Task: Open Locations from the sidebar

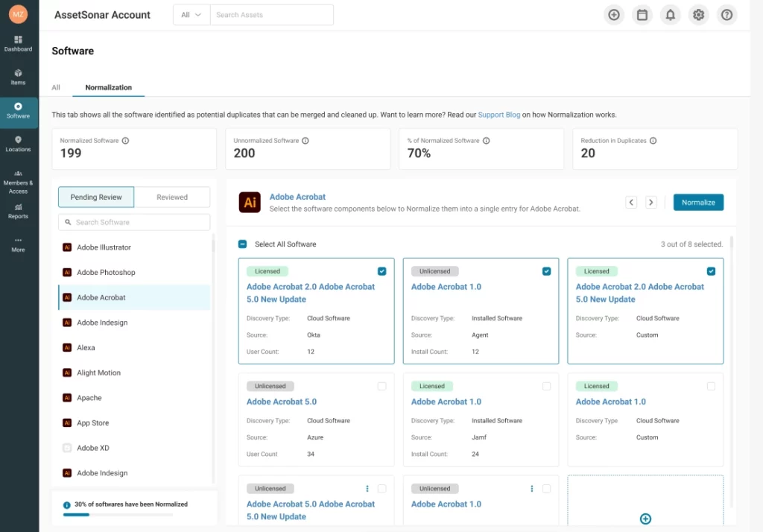Action: click(x=19, y=144)
